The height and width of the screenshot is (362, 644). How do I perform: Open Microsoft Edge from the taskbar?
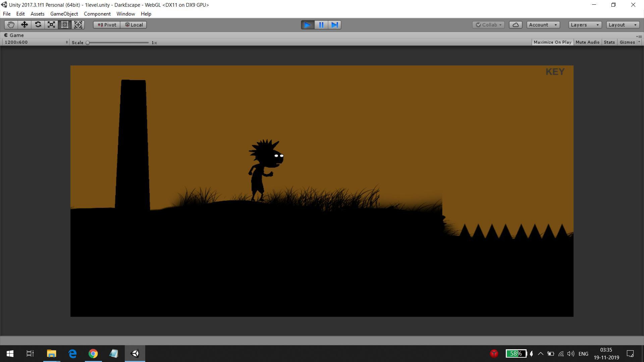72,354
